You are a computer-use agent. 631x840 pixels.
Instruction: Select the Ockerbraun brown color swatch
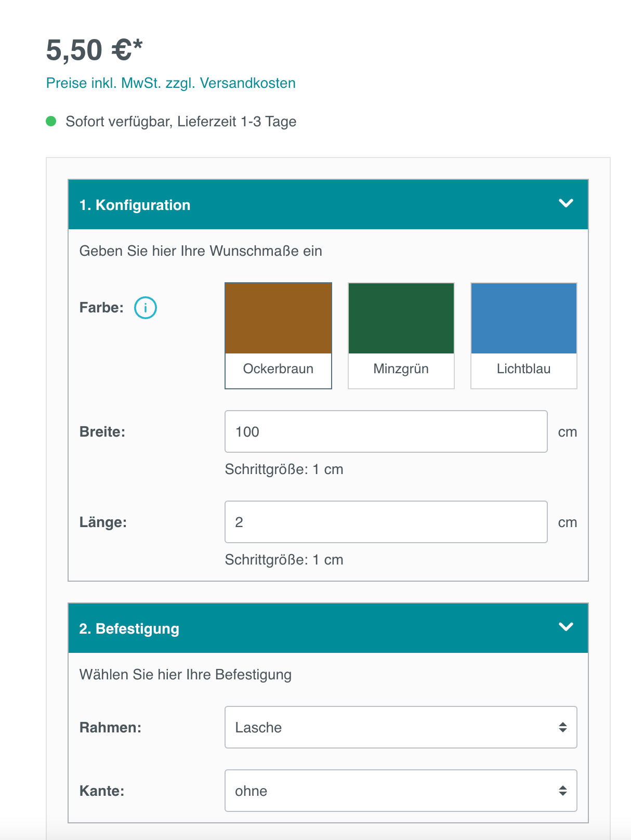tap(278, 318)
